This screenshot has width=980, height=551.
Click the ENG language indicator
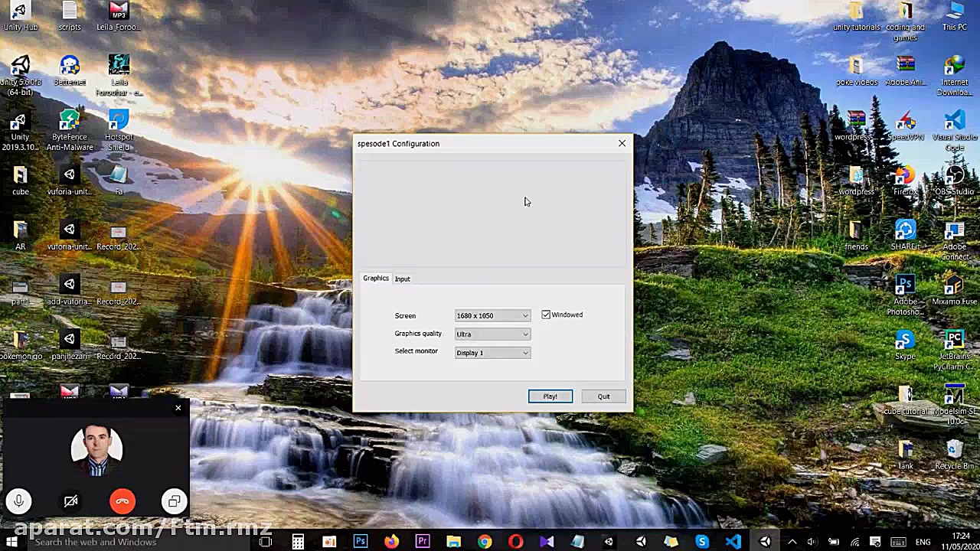tap(923, 542)
